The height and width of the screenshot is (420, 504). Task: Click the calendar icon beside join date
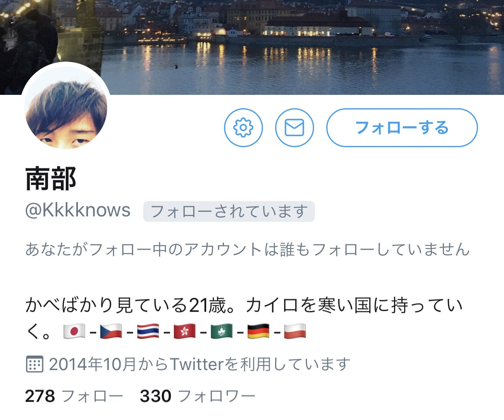[34, 364]
